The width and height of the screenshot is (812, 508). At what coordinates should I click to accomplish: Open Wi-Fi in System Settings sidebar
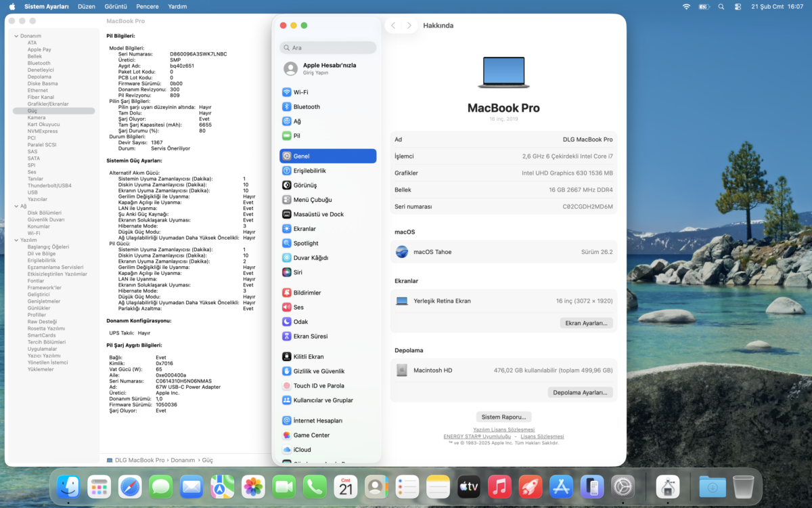tap(328, 92)
